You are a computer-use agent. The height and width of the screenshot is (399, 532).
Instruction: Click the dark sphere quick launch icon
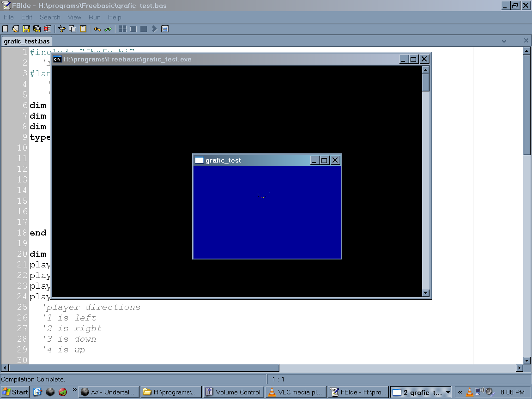tap(50, 392)
